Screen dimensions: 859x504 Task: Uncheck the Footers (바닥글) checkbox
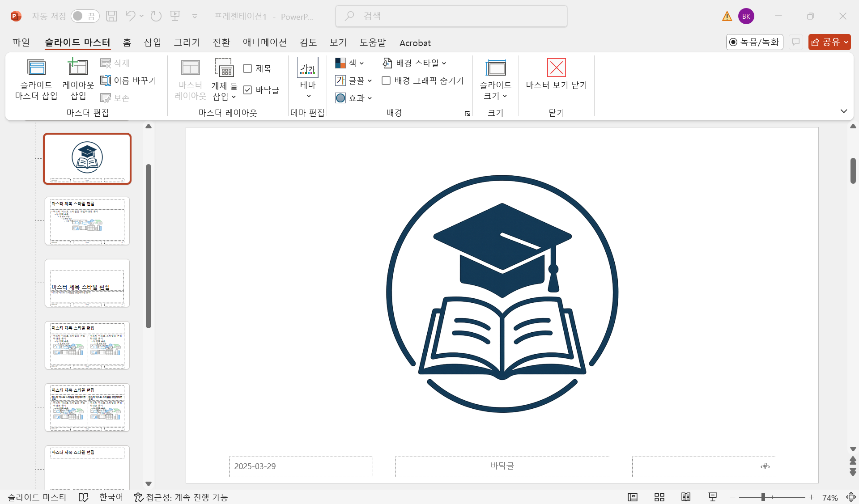[247, 90]
